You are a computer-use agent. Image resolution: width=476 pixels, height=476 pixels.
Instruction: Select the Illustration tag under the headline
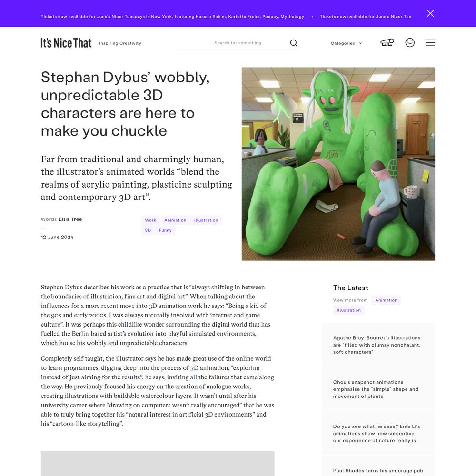click(x=206, y=220)
